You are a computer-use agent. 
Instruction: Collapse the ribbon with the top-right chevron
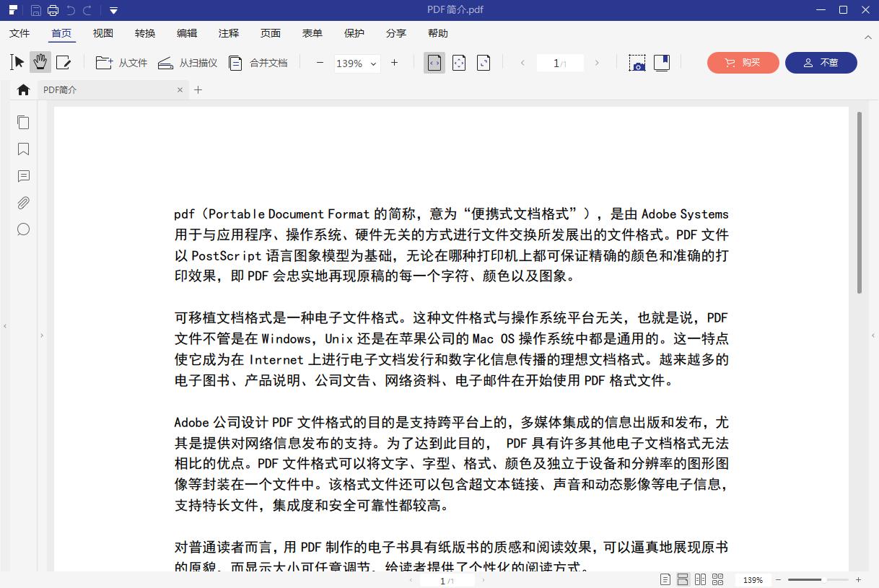point(868,37)
